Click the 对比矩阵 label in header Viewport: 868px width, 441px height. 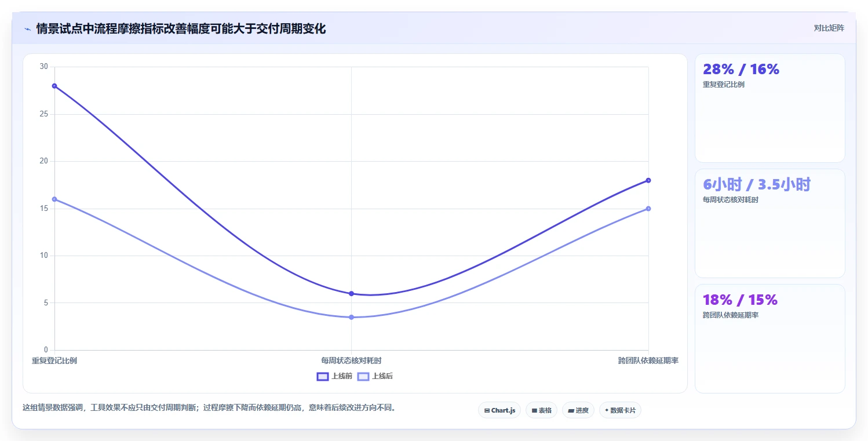point(829,28)
